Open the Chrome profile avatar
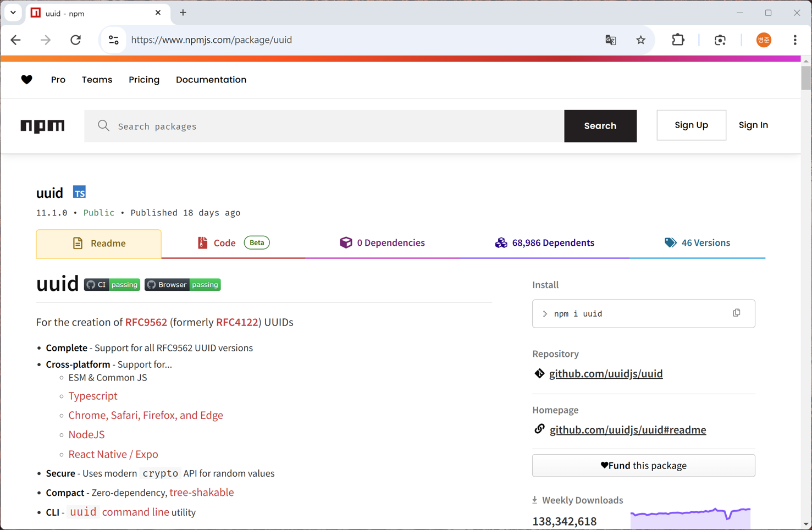The width and height of the screenshot is (812, 530). 764,40
